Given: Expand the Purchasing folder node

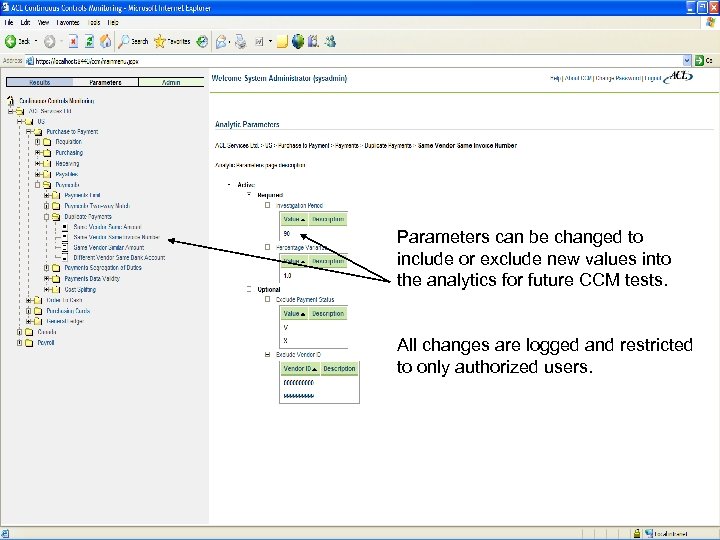Looking at the screenshot, I should (x=38, y=153).
